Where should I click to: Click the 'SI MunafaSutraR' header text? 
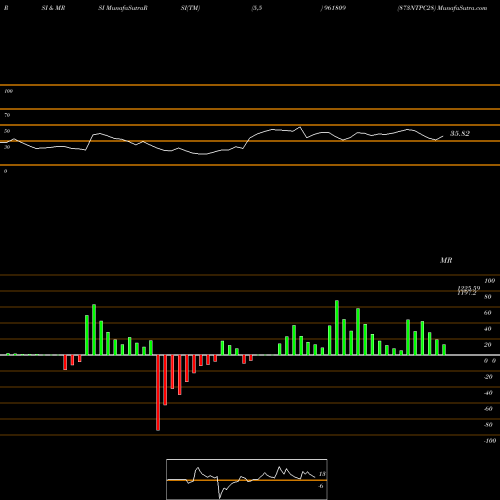point(123,8)
